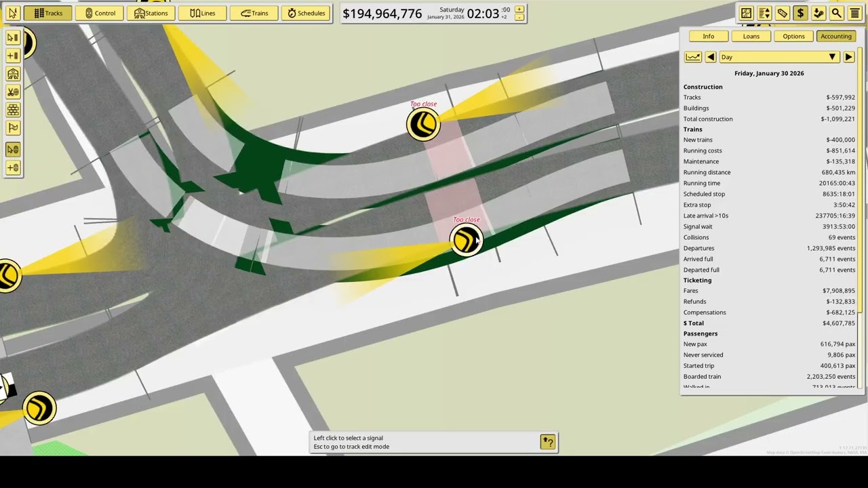Click the money balance display
Screen dimensions: 868x488
point(382,14)
